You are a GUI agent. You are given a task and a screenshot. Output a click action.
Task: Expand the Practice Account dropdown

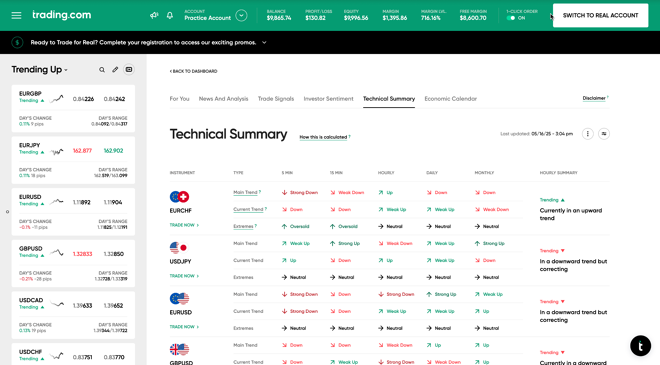[241, 16]
